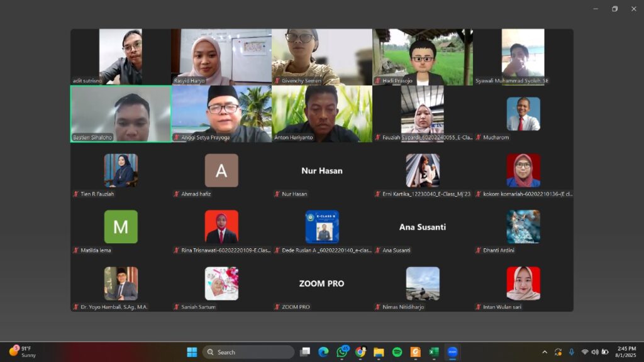Click the taskbar Search box

pyautogui.click(x=248, y=352)
